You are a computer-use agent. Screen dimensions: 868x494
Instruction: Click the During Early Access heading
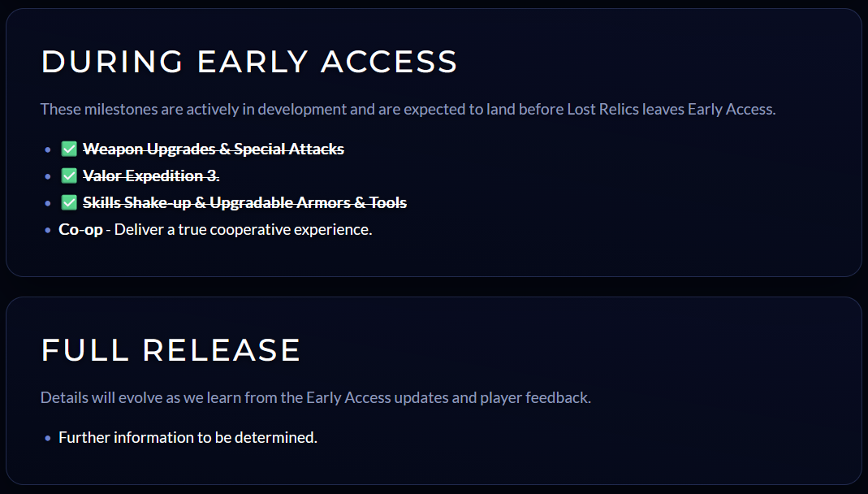(249, 62)
